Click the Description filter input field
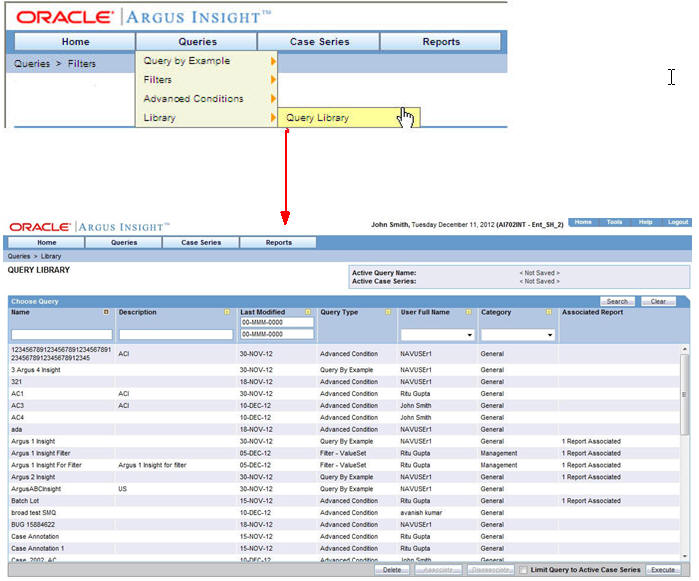The image size is (699, 581). click(176, 334)
